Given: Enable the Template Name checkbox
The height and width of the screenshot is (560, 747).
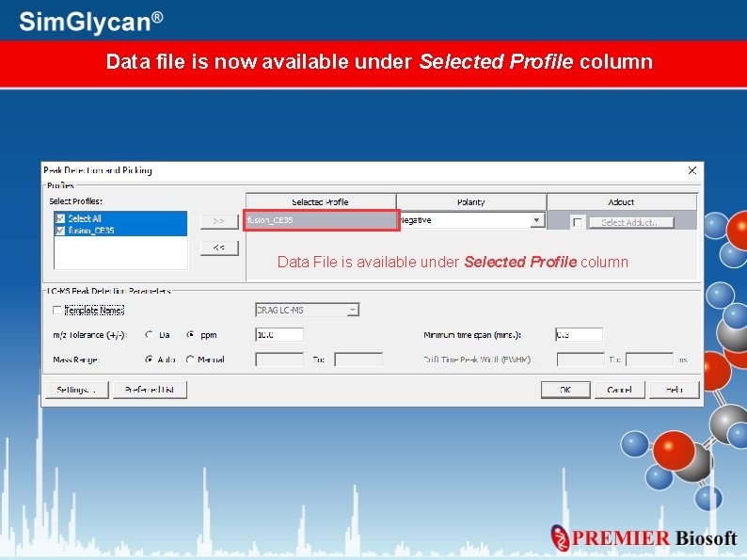Looking at the screenshot, I should pyautogui.click(x=57, y=311).
